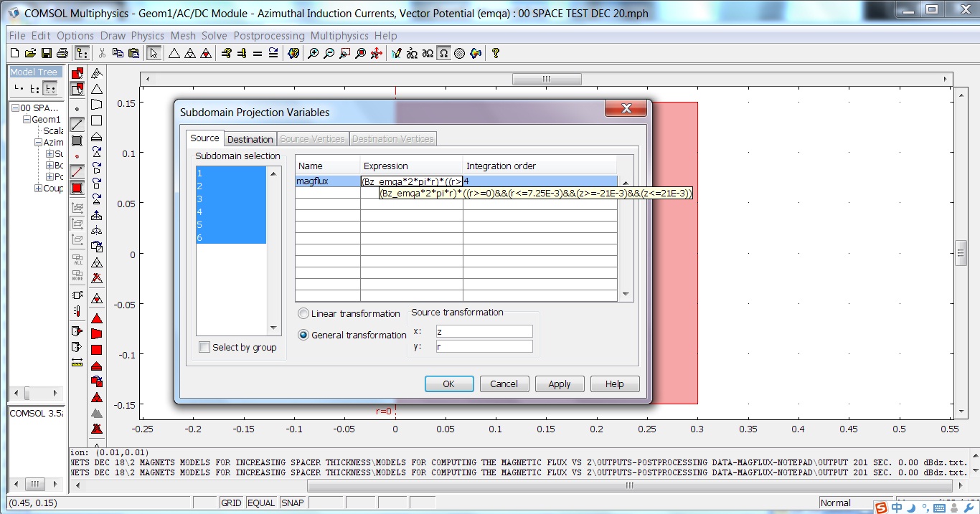The height and width of the screenshot is (514, 980).
Task: Click the Zoom Extents arrows icon
Action: pyautogui.click(x=376, y=53)
